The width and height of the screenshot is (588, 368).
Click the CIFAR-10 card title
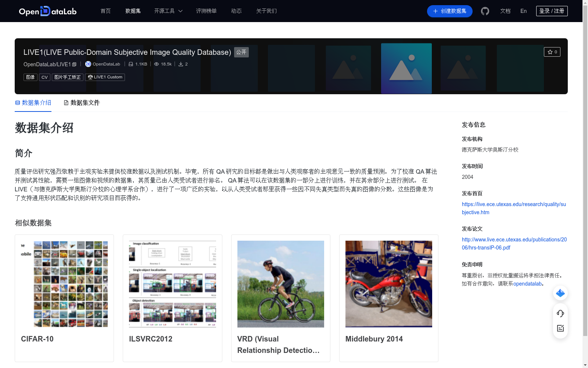pyautogui.click(x=37, y=339)
